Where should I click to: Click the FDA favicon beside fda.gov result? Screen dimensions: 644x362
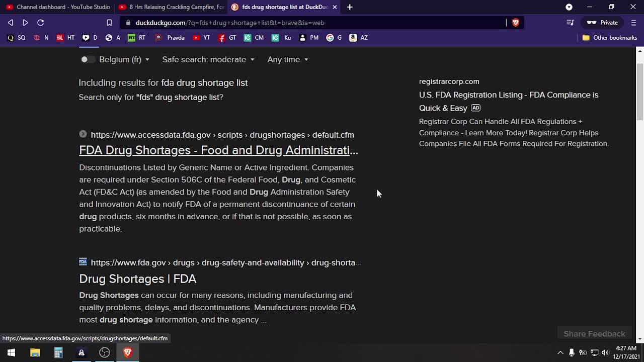[x=83, y=262]
